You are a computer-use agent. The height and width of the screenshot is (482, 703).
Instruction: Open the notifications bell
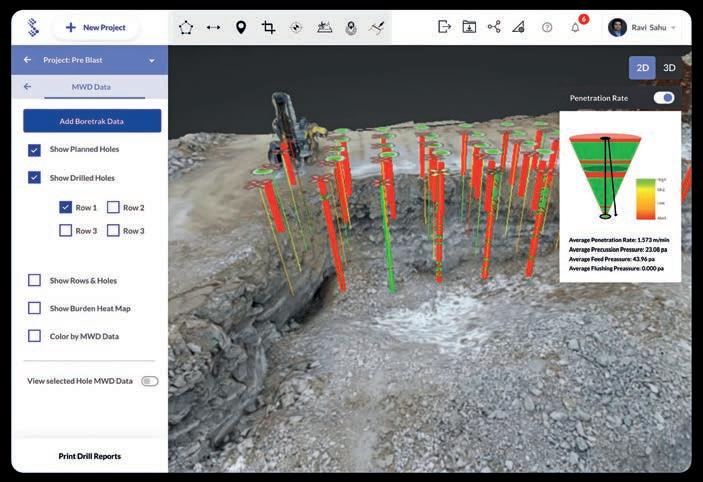coord(575,27)
